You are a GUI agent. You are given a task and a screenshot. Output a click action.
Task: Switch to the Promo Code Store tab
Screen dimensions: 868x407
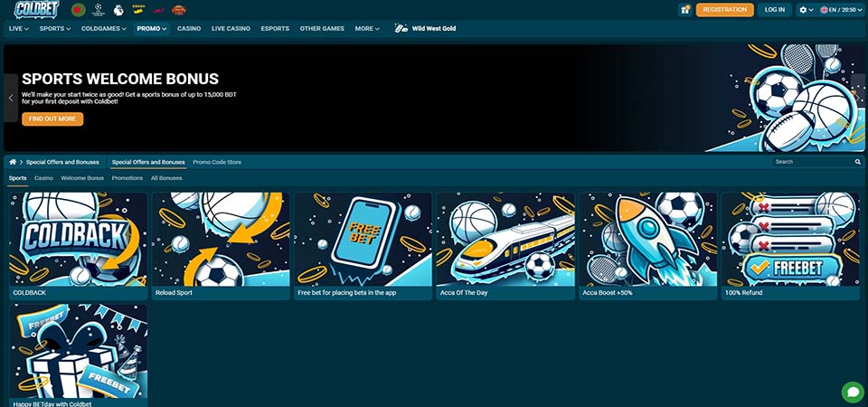(217, 162)
